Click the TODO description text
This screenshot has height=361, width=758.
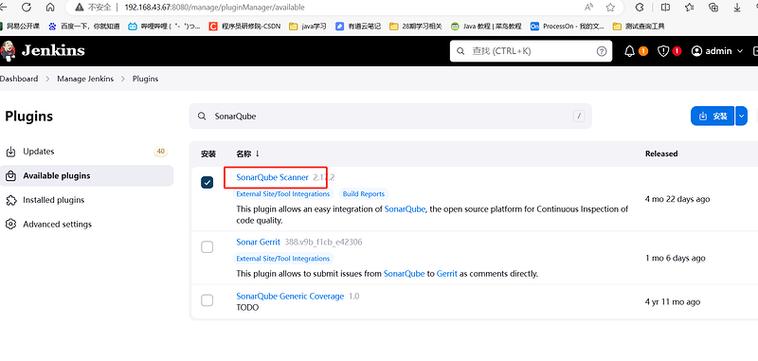tap(248, 307)
